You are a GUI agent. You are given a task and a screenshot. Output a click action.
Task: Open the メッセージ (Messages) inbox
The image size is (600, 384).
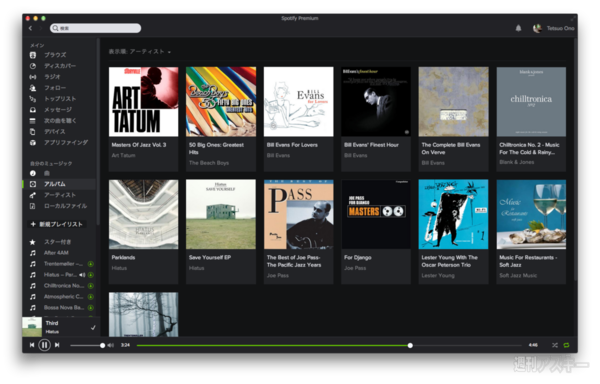click(59, 110)
